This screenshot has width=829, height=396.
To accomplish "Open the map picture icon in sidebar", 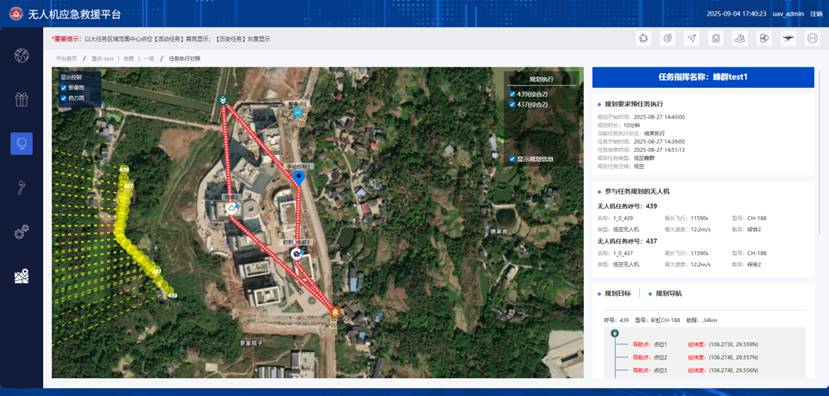I will [x=22, y=275].
